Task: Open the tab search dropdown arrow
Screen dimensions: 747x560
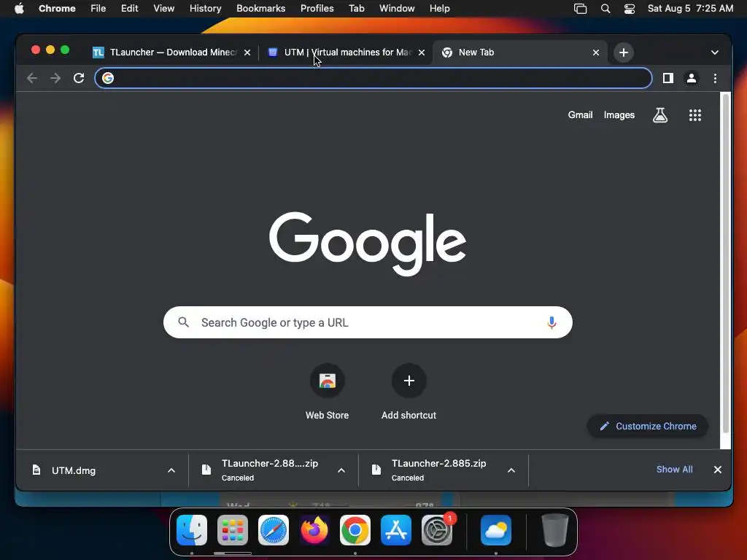Action: coord(715,52)
